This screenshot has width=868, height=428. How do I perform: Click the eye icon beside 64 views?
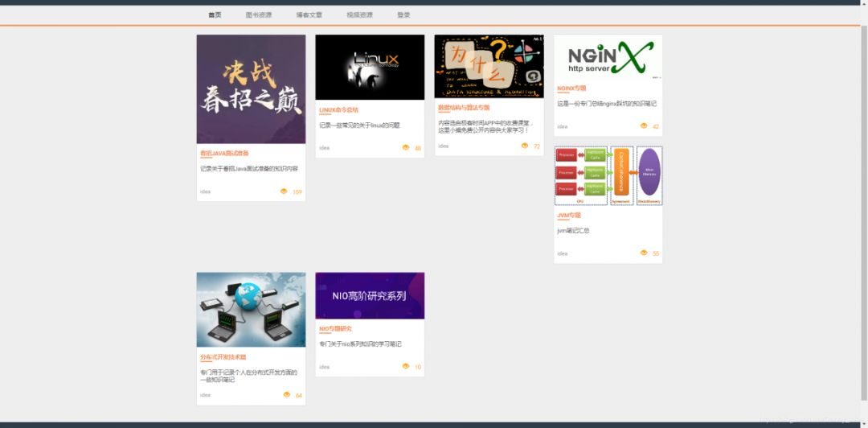(287, 395)
